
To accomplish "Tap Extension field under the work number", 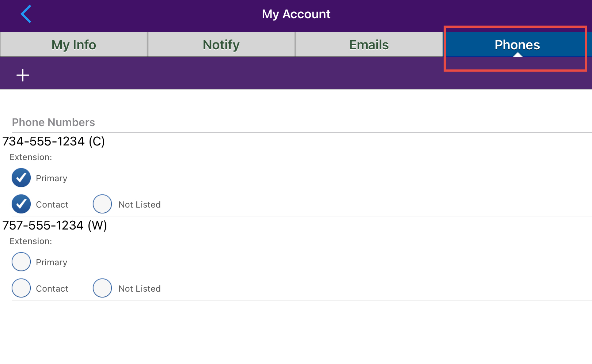I will [31, 242].
